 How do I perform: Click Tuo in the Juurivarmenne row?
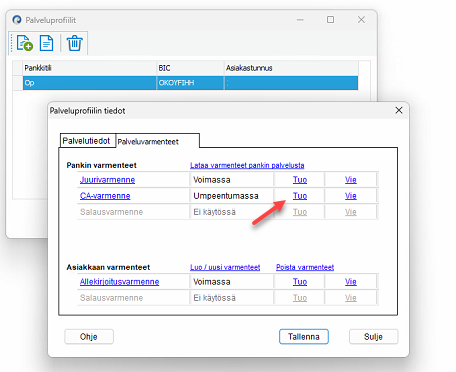click(x=300, y=180)
